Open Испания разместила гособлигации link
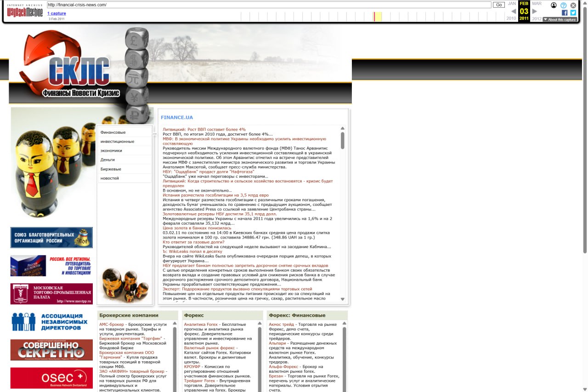 tap(215, 195)
